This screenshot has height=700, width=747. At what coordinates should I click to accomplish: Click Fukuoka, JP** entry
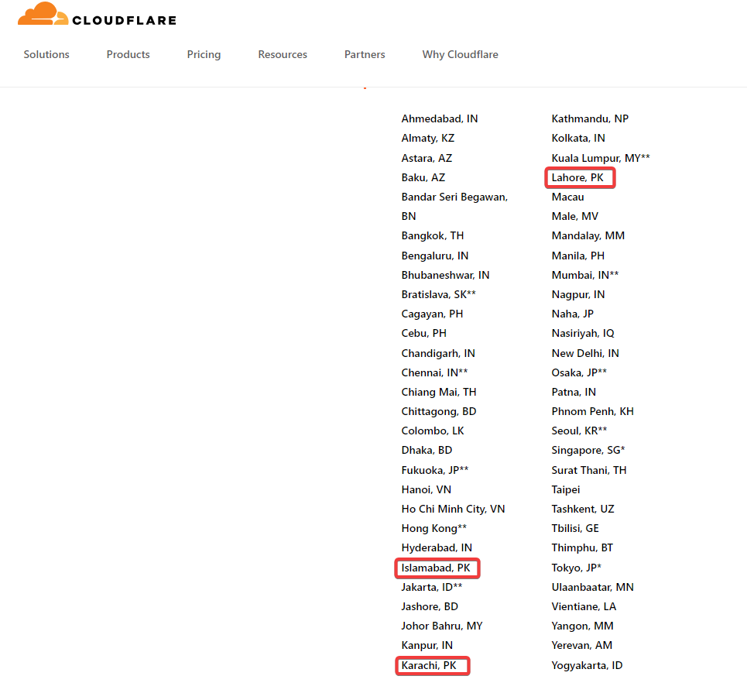pos(435,470)
